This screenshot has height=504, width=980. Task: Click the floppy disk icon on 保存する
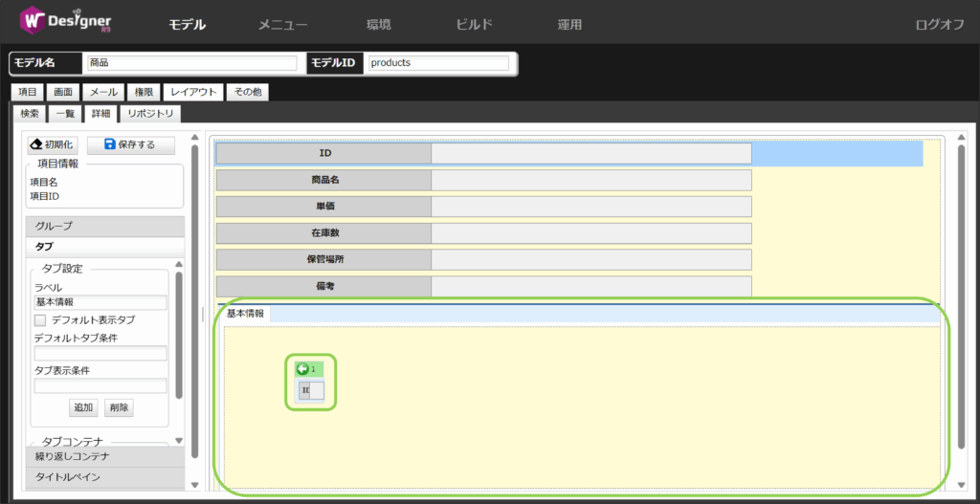109,144
